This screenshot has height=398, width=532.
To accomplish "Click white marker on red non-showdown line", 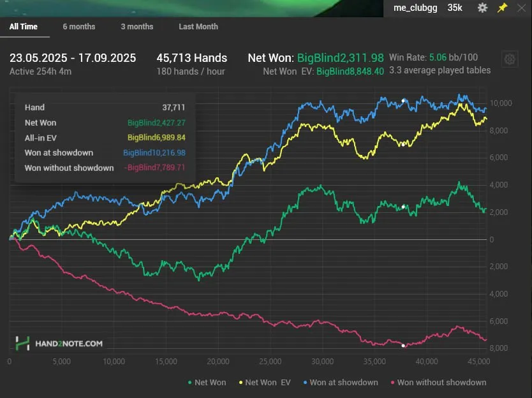I will click(x=403, y=346).
